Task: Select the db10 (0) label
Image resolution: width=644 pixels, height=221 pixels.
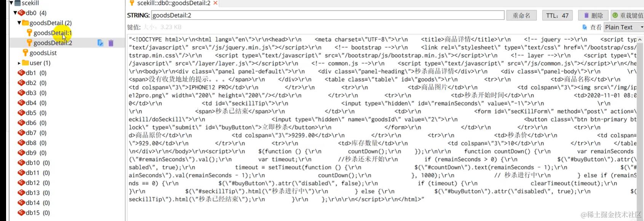Action: [x=38, y=163]
